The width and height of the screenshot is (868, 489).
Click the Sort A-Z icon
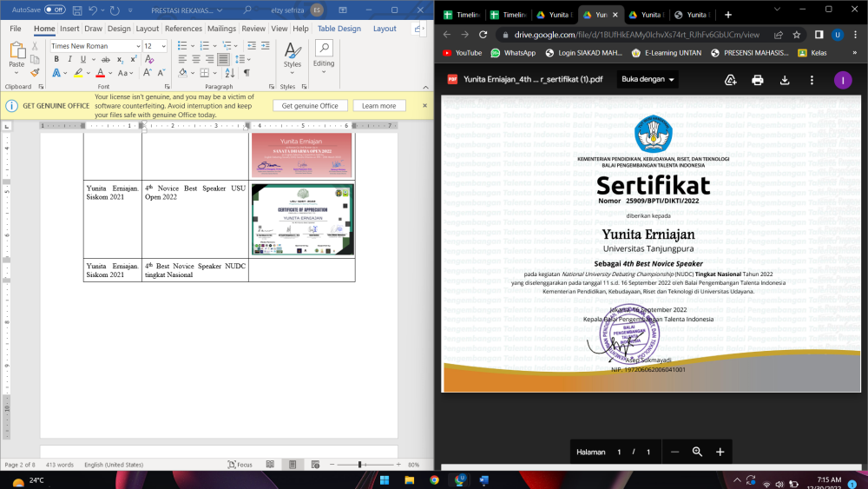click(x=230, y=73)
